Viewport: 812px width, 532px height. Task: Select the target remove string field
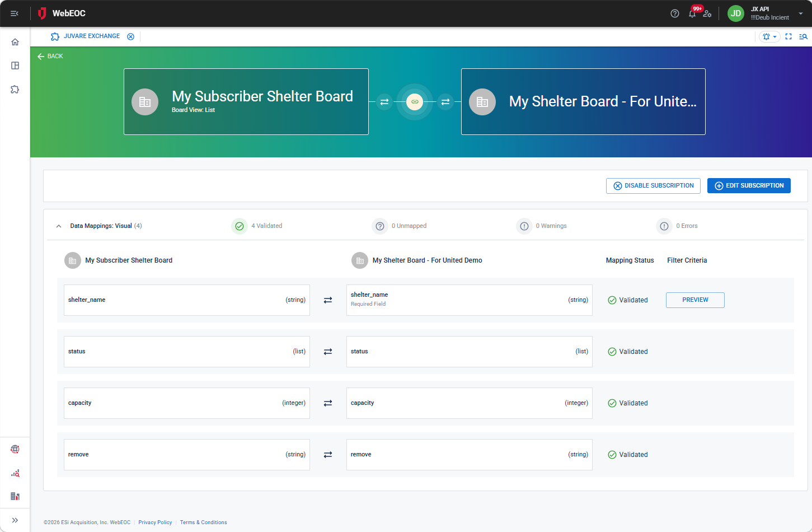(470, 455)
